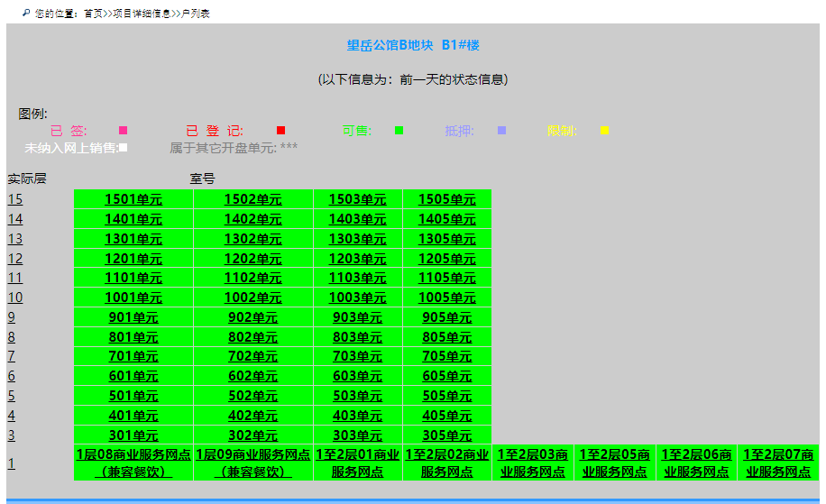This screenshot has height=504, width=826.
Task: Open floor 4 link
Action: tap(11, 416)
